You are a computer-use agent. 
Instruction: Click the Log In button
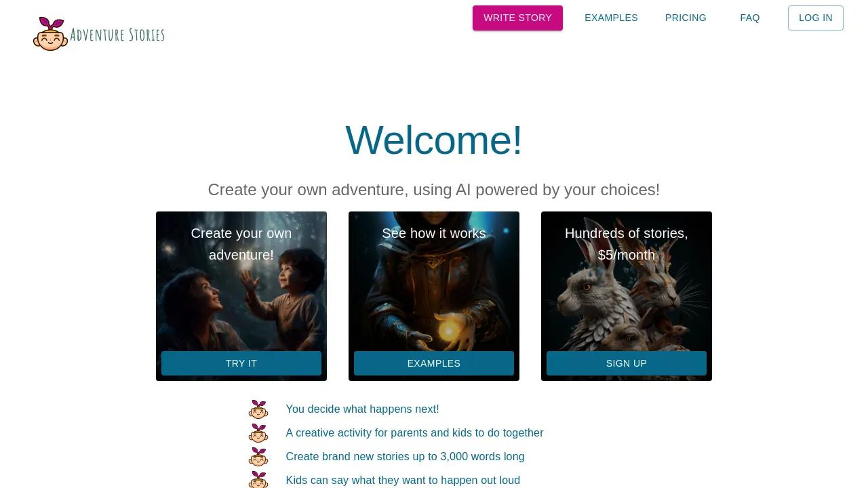816,18
